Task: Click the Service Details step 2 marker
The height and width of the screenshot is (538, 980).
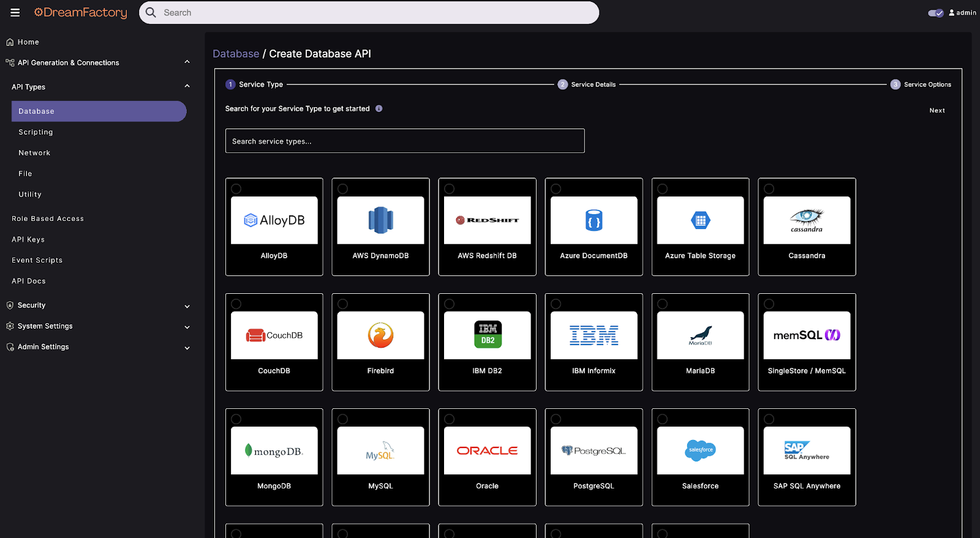Action: coord(562,84)
